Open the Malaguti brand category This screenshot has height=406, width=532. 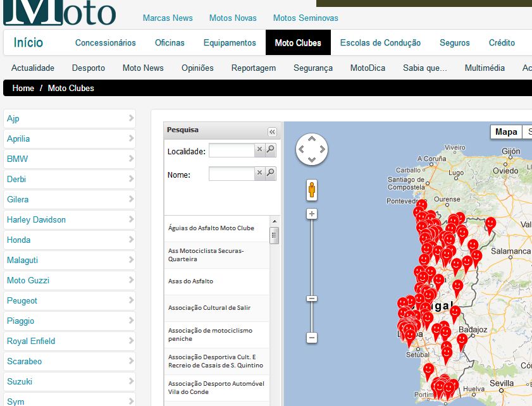coord(70,260)
